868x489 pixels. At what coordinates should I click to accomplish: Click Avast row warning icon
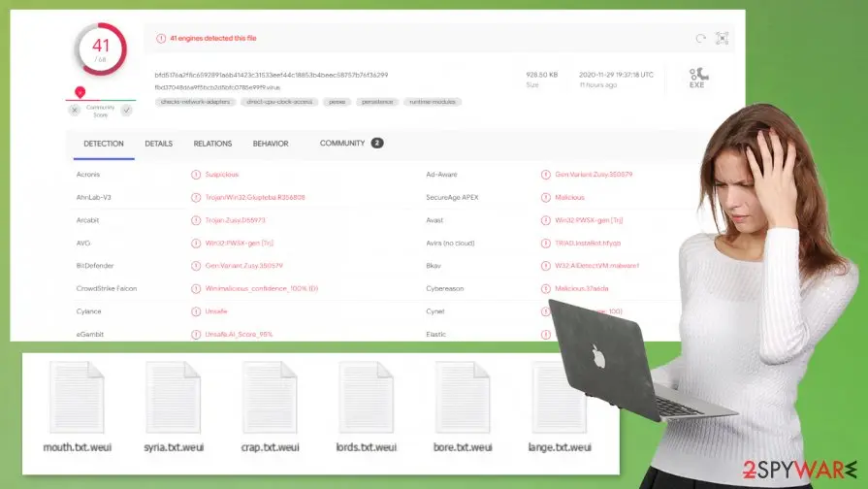click(x=546, y=220)
